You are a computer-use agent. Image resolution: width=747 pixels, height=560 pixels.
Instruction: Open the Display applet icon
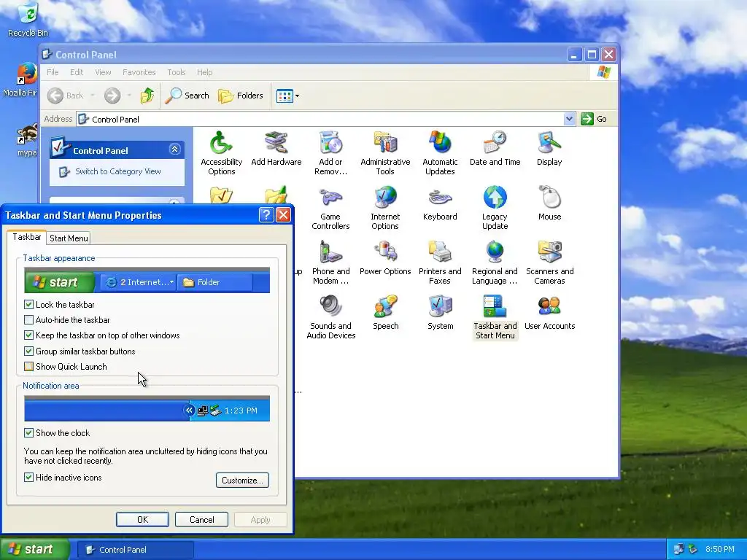[549, 149]
